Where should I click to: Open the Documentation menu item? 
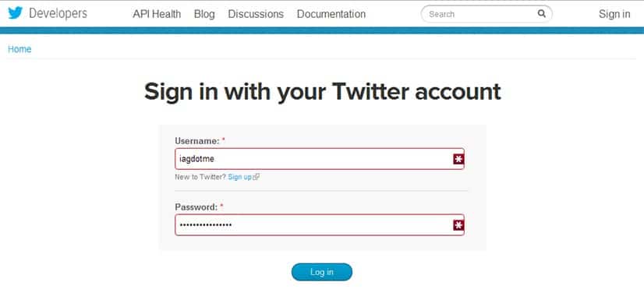point(331,14)
